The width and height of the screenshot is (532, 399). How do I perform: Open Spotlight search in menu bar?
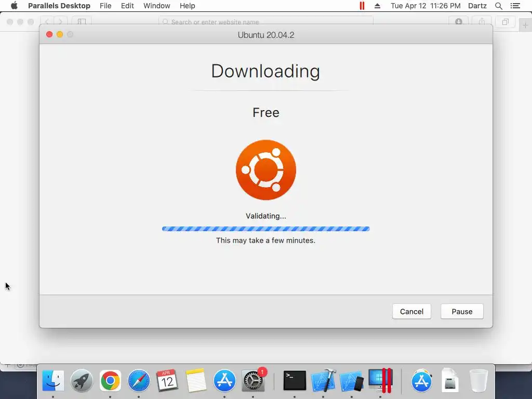point(498,6)
